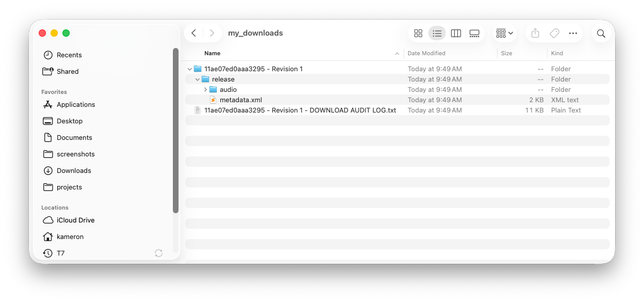Sort by the Size column header

click(x=507, y=53)
